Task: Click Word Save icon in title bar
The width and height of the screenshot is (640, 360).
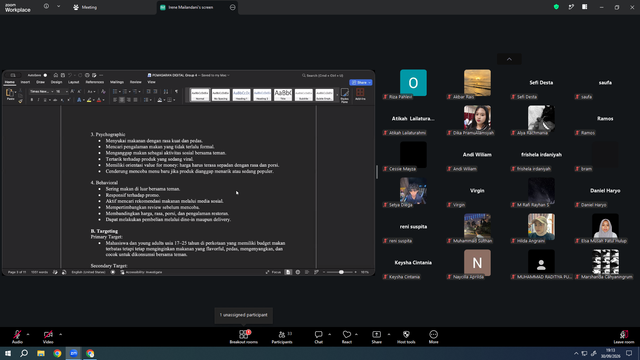Action: click(x=62, y=75)
